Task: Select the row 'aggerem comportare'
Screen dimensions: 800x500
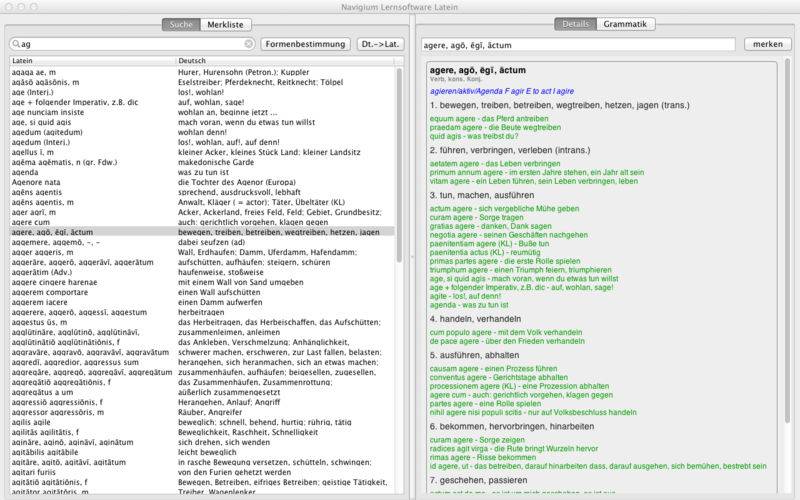Action: (202, 292)
